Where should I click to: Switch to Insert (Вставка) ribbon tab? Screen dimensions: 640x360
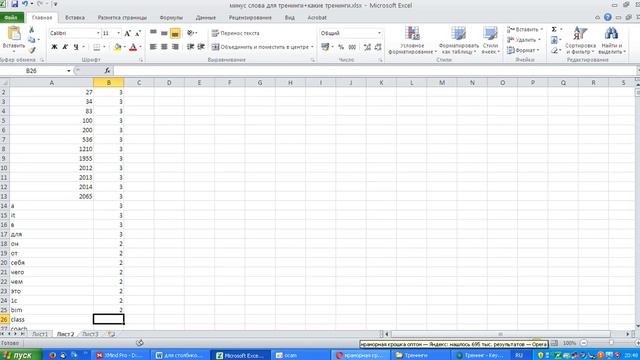[75, 18]
